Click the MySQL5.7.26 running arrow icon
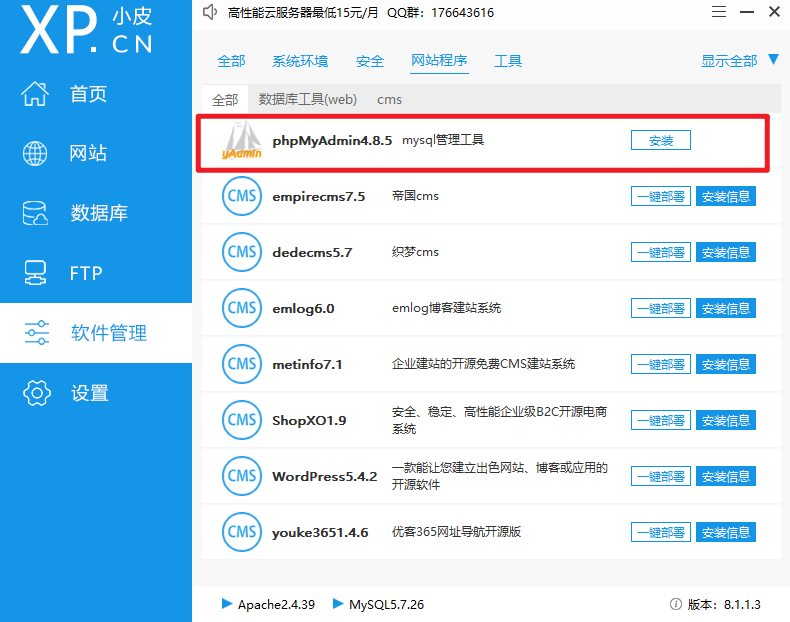 pos(338,603)
